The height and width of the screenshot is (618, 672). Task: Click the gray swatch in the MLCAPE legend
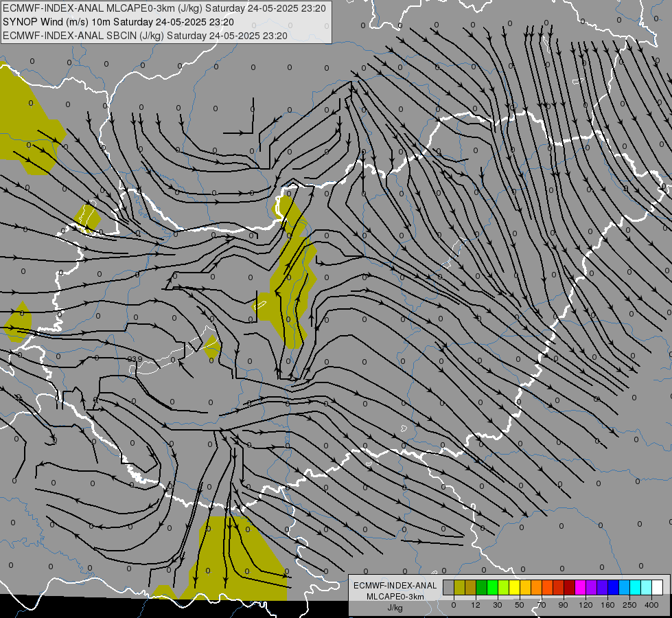(x=449, y=587)
